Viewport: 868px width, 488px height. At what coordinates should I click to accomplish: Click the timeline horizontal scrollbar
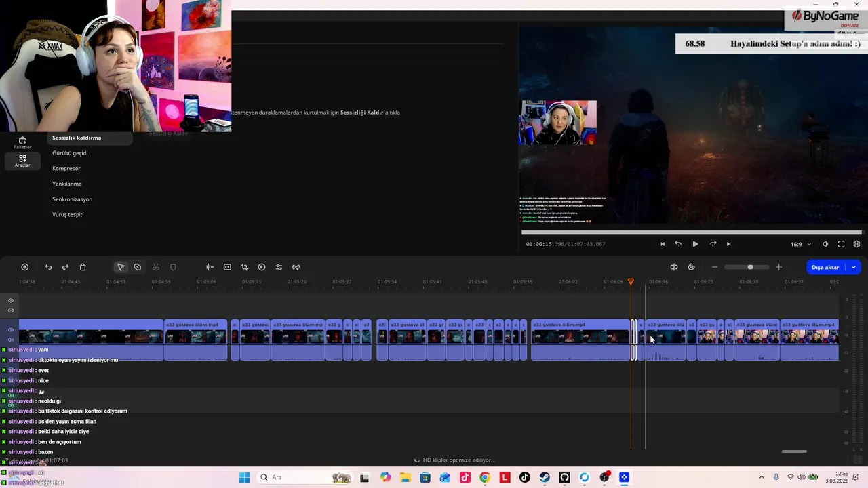[794, 451]
